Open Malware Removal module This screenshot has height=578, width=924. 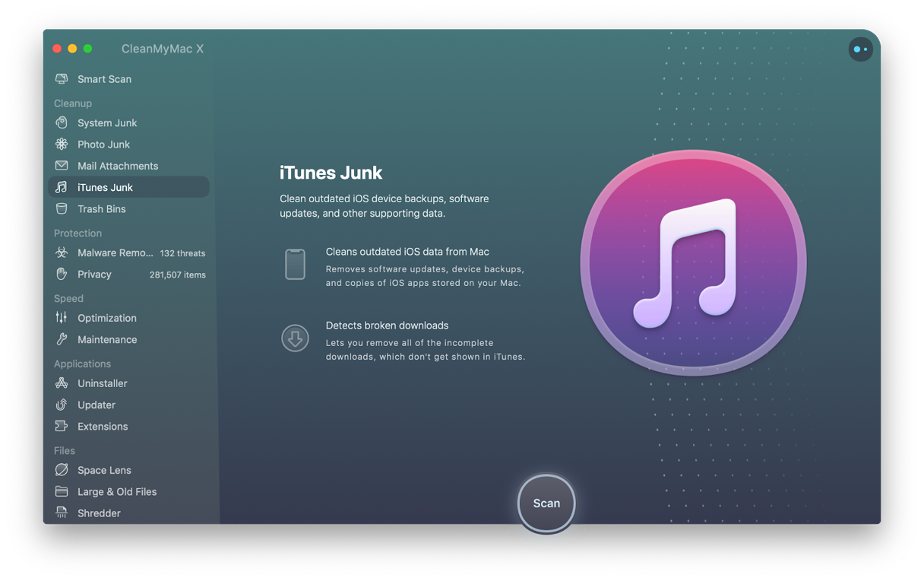point(128,252)
